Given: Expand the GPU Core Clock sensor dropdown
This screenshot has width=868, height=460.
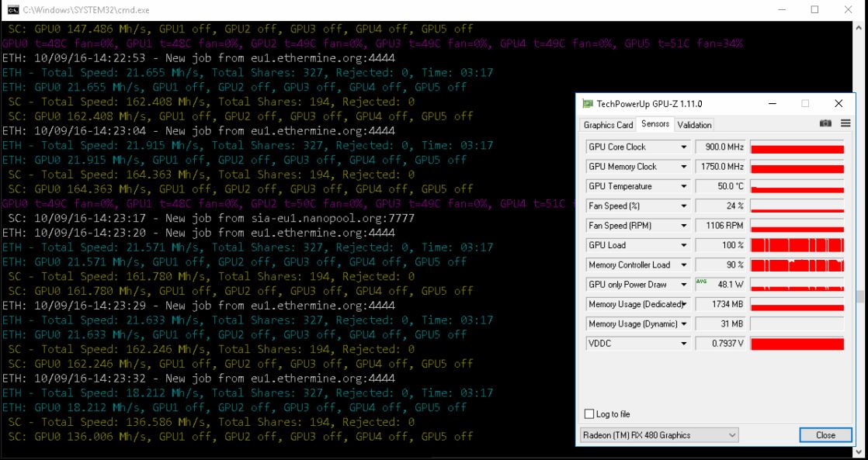Looking at the screenshot, I should pos(684,147).
